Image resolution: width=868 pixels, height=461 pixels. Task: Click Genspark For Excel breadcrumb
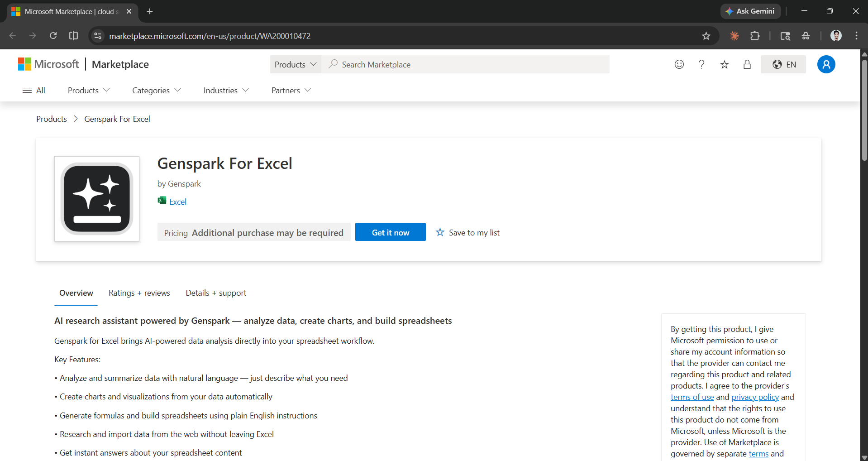[117, 119]
